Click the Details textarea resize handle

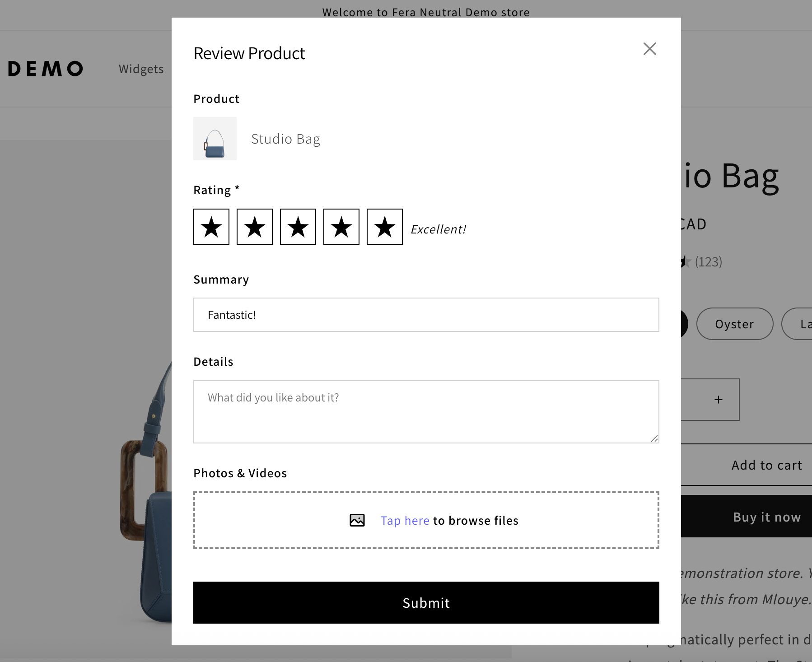654,438
